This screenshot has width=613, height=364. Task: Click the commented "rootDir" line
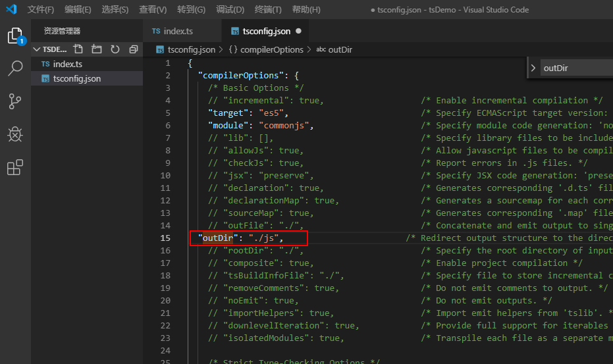tap(255, 250)
